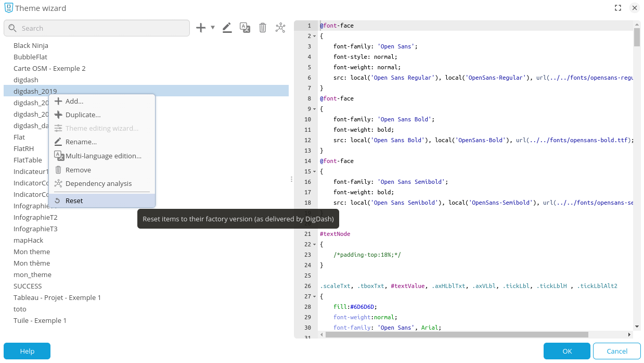Confirm with the OK button
The image size is (644, 363).
coord(566,351)
